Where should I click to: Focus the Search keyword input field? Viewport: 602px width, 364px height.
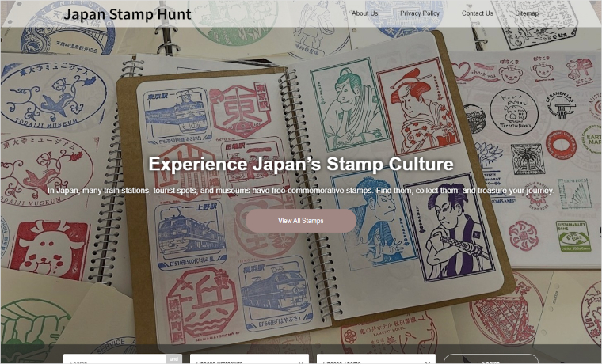(114, 359)
